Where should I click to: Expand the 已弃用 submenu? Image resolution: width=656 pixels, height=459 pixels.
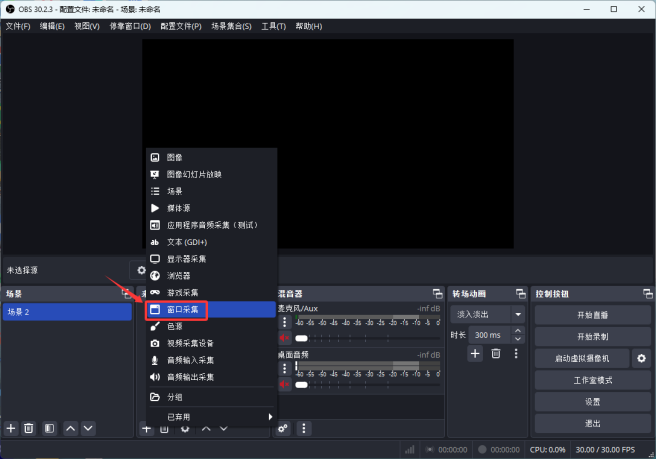pyautogui.click(x=211, y=417)
